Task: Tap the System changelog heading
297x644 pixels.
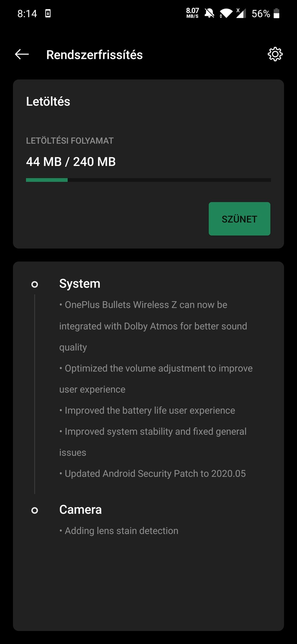Action: (x=80, y=284)
